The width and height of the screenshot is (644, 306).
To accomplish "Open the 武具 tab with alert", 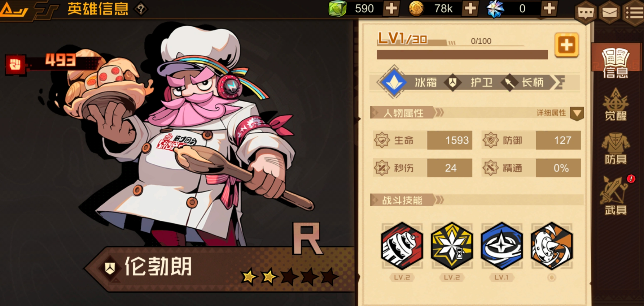I will pos(616,195).
